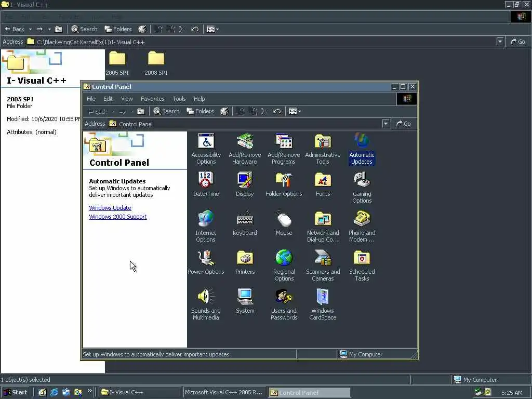532x399 pixels.
Task: Open Folder Options applet
Action: [x=284, y=184]
